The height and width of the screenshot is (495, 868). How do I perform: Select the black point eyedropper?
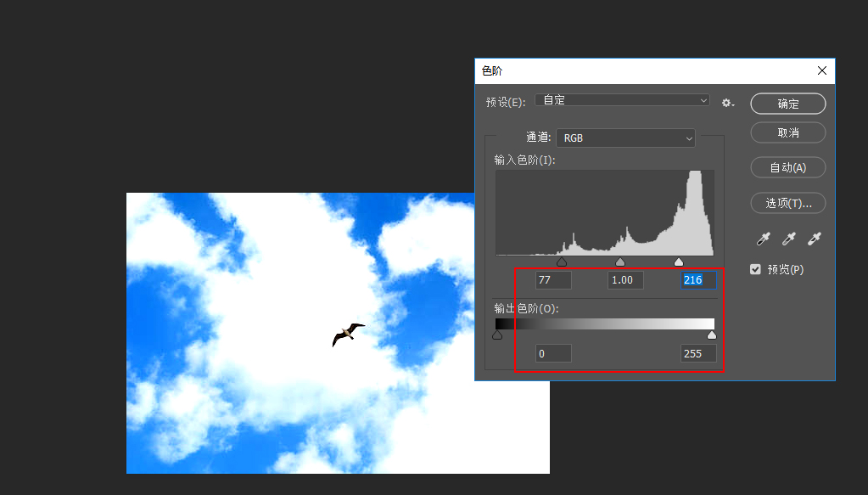pyautogui.click(x=763, y=239)
